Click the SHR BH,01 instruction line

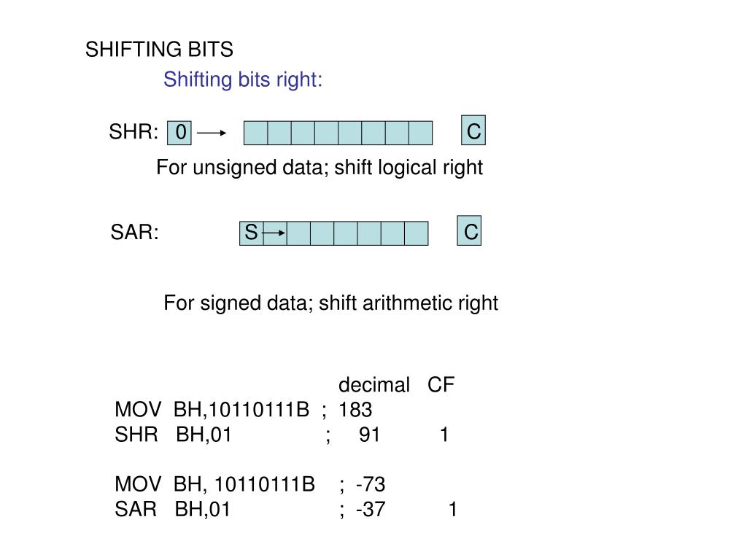coord(174,435)
